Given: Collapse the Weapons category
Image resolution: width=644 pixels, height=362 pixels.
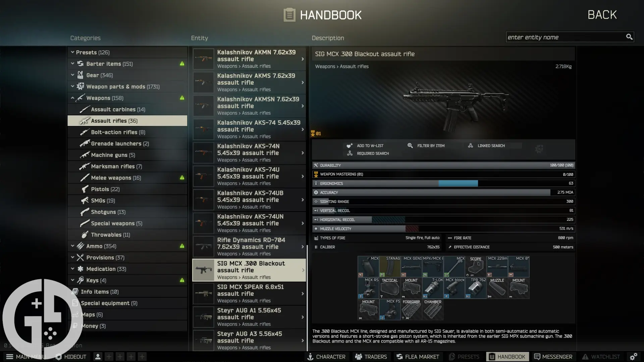Looking at the screenshot, I should pyautogui.click(x=72, y=98).
